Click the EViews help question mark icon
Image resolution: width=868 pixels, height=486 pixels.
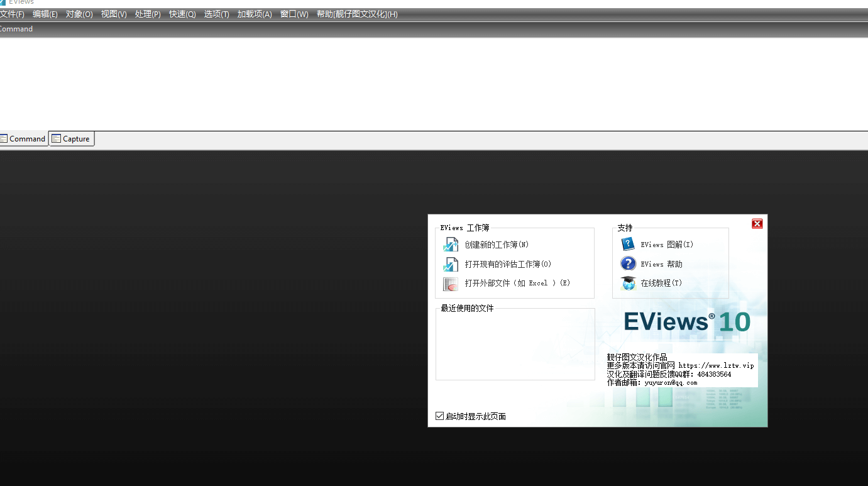(x=628, y=263)
